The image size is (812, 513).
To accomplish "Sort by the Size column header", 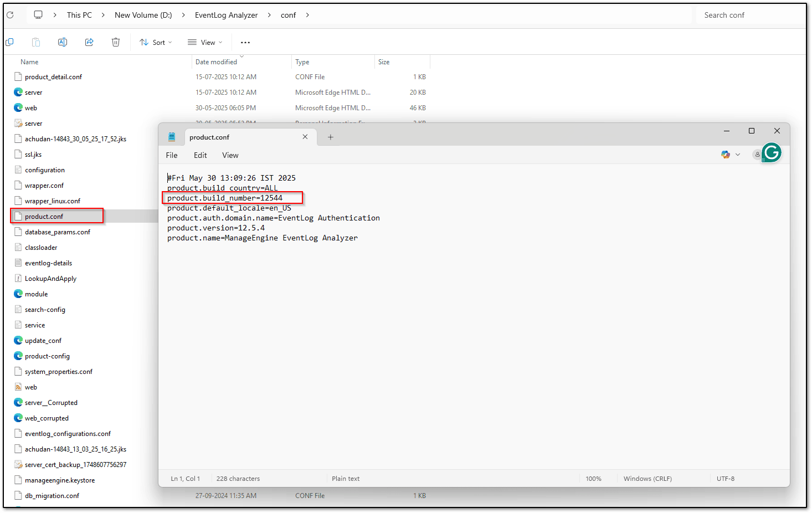I will [x=384, y=62].
